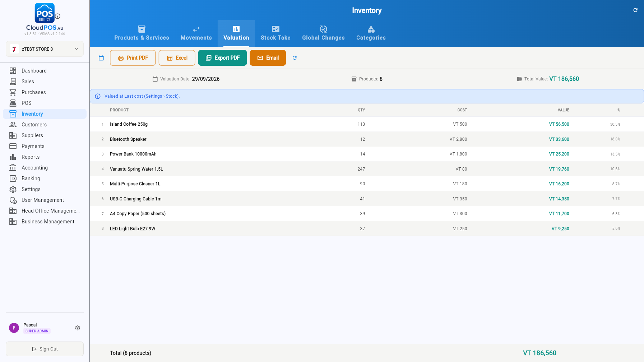
Task: Switch to the Movements tab
Action: [x=196, y=33]
